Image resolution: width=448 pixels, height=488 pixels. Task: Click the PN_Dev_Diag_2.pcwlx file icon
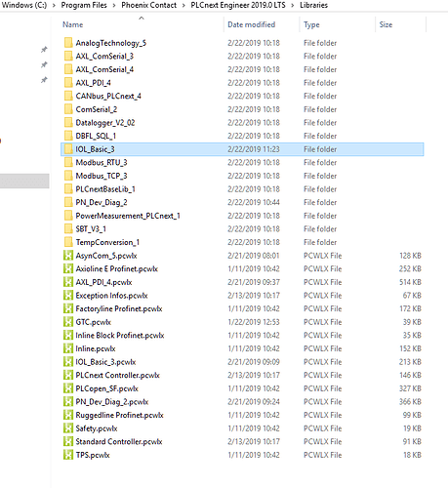68,401
